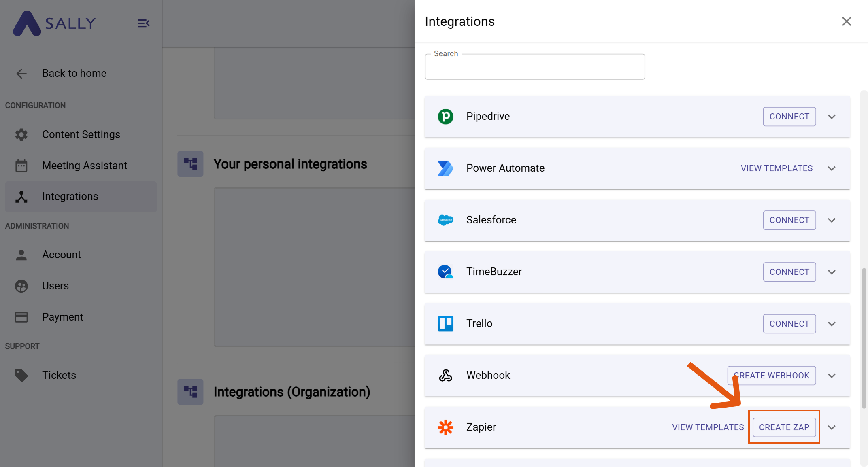
Task: Close the Integrations panel
Action: pos(846,21)
